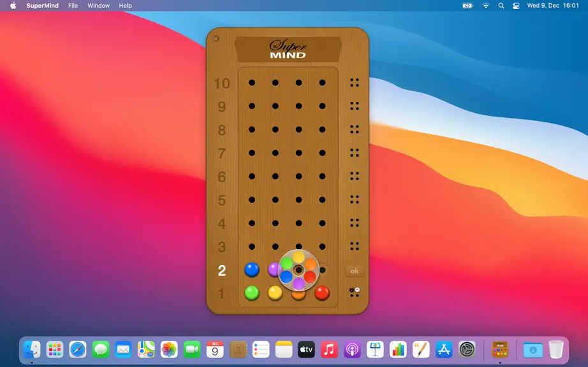Screen dimensions: 588x367
Task: Launch Safari from the dock
Action: point(78,350)
